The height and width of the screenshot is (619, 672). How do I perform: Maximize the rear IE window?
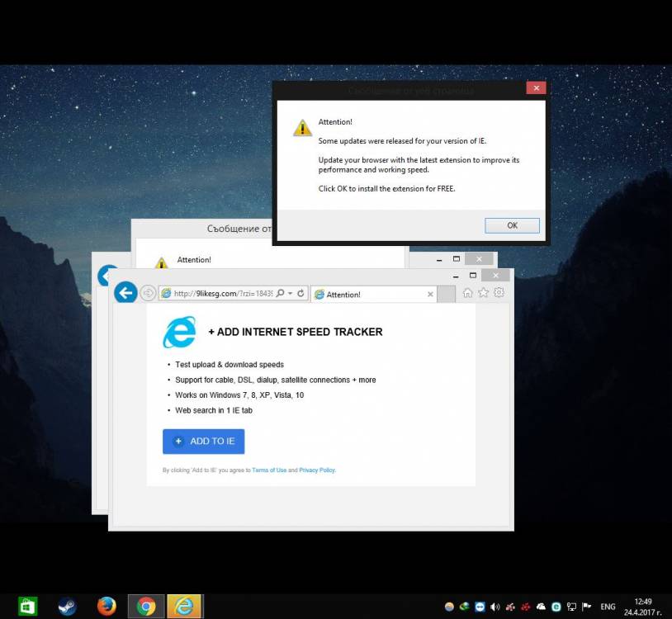pyautogui.click(x=456, y=259)
